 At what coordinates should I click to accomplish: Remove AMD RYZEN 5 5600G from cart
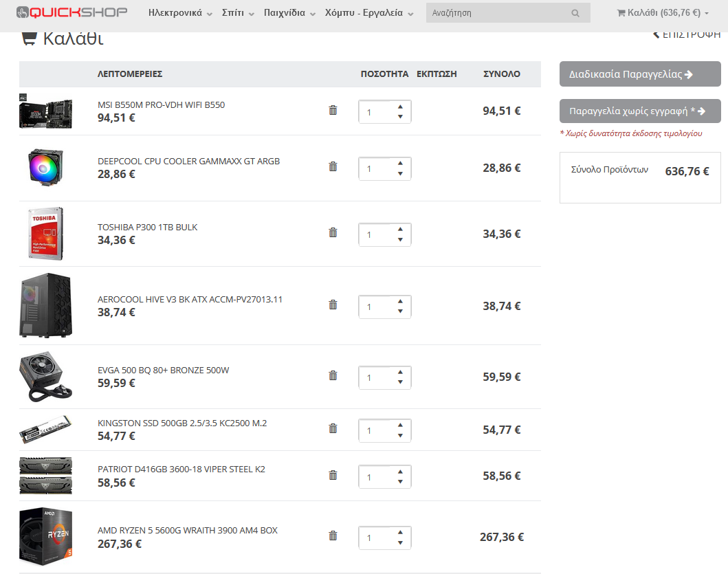tap(333, 536)
